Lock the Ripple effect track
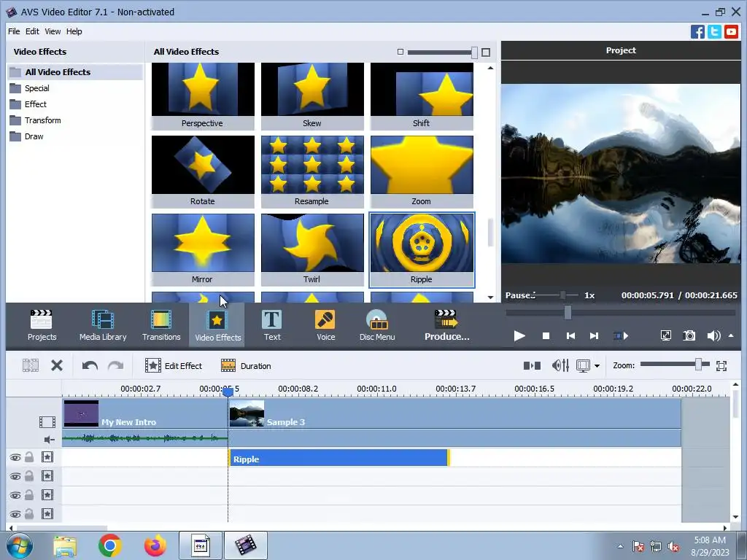Image resolution: width=747 pixels, height=560 pixels. (29, 457)
